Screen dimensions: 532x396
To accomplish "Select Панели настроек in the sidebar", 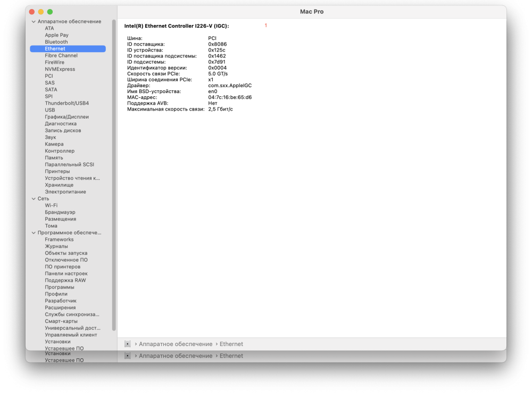I will pos(66,273).
